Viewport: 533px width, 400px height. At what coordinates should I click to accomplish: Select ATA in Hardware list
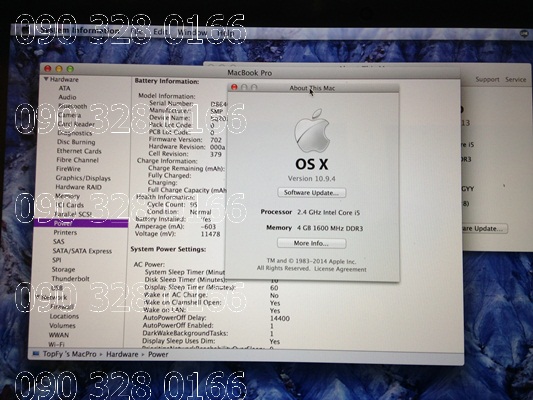click(x=65, y=88)
